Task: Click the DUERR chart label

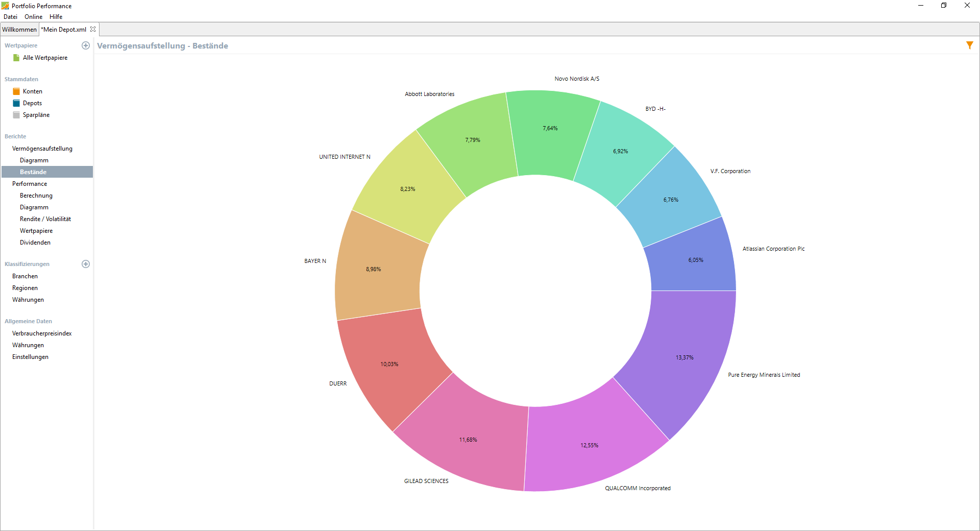Action: click(338, 383)
